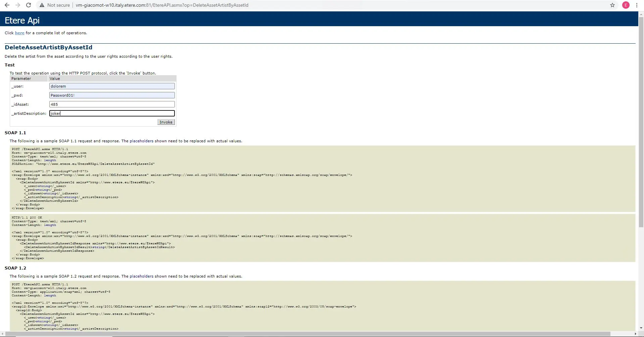Go back to the previous page
644x337 pixels.
tap(7, 5)
